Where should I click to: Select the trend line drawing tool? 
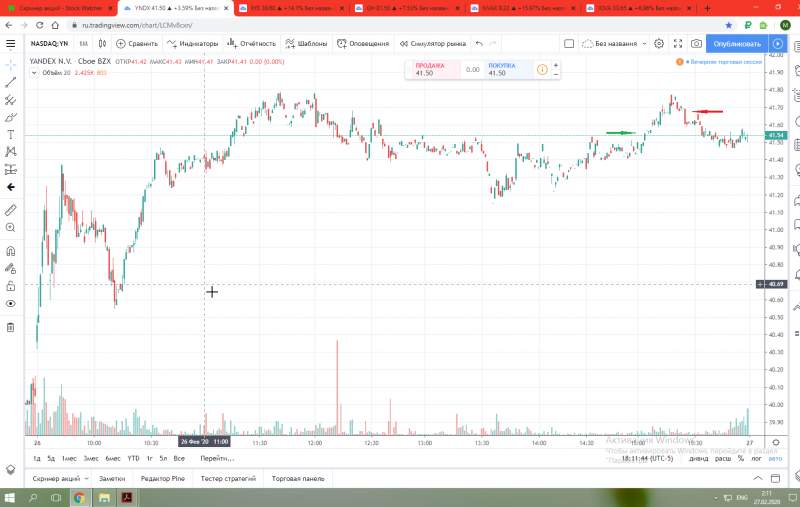(x=10, y=82)
